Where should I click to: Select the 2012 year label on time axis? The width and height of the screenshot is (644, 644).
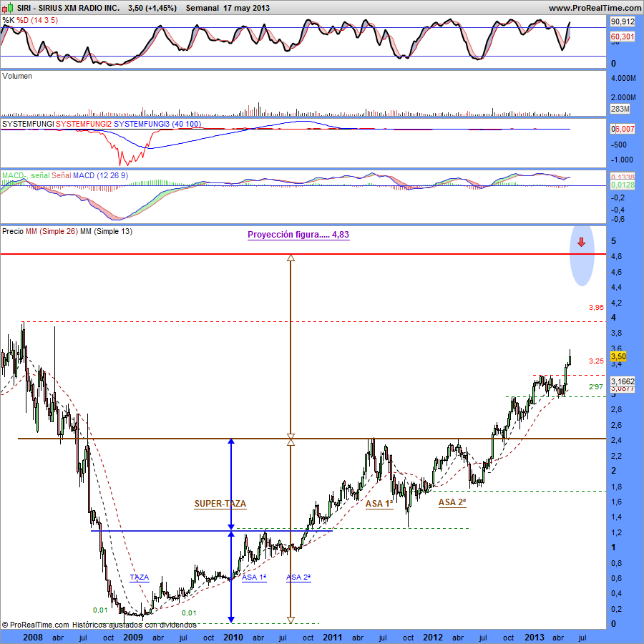coord(433,637)
